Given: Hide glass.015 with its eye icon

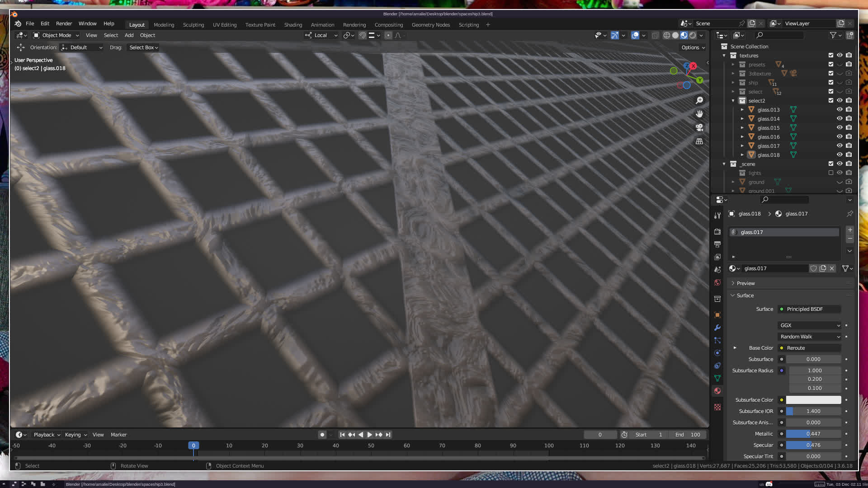Looking at the screenshot, I should 840,127.
